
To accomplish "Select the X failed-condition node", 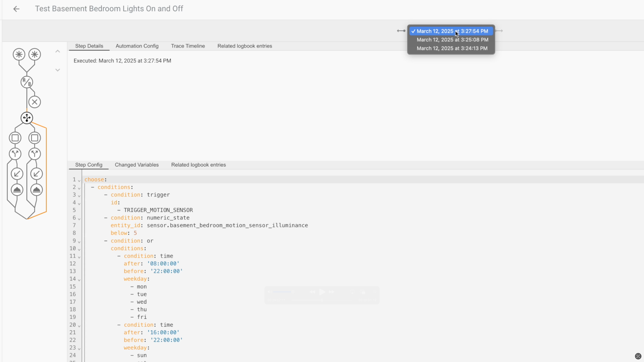I will click(35, 102).
